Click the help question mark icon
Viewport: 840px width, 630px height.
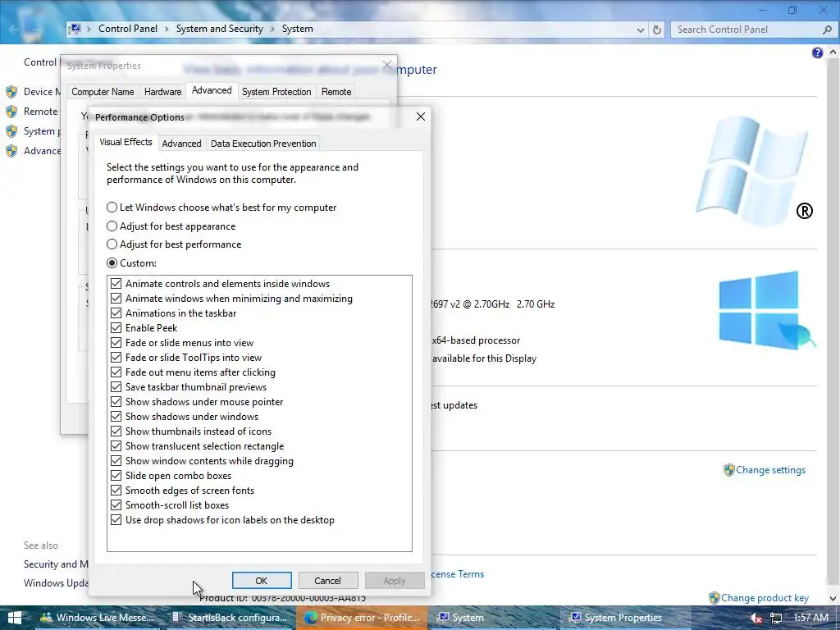pos(817,52)
